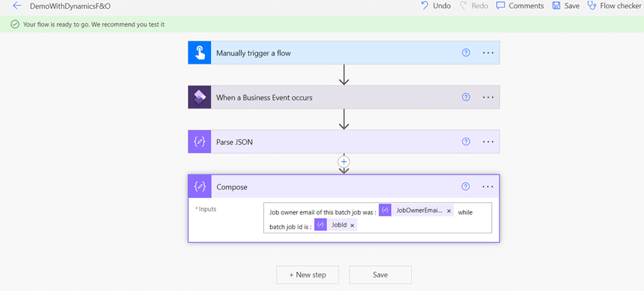The image size is (644, 291).
Task: Click Undo in the top toolbar
Action: [x=435, y=5]
